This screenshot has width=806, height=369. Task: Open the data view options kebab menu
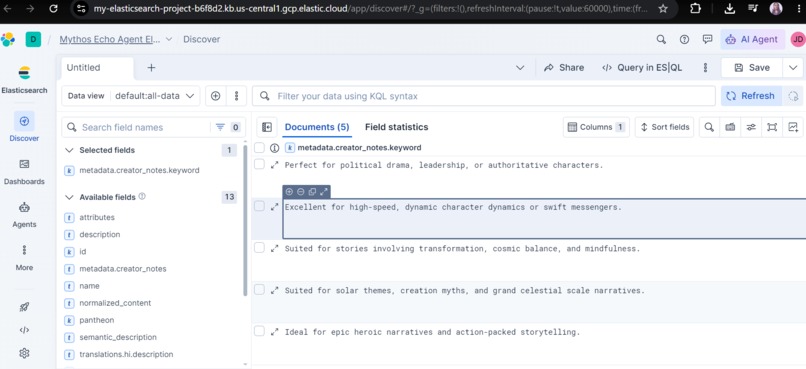236,96
